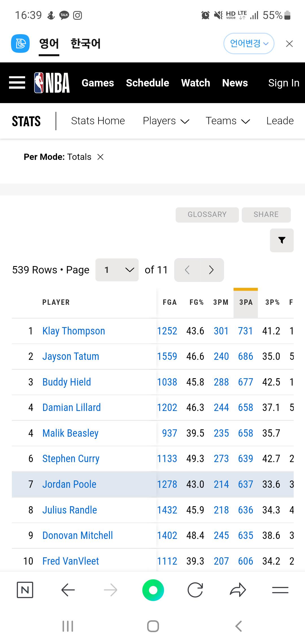Tap the battery status indicator
This screenshot has height=644, width=305.
pos(276,15)
